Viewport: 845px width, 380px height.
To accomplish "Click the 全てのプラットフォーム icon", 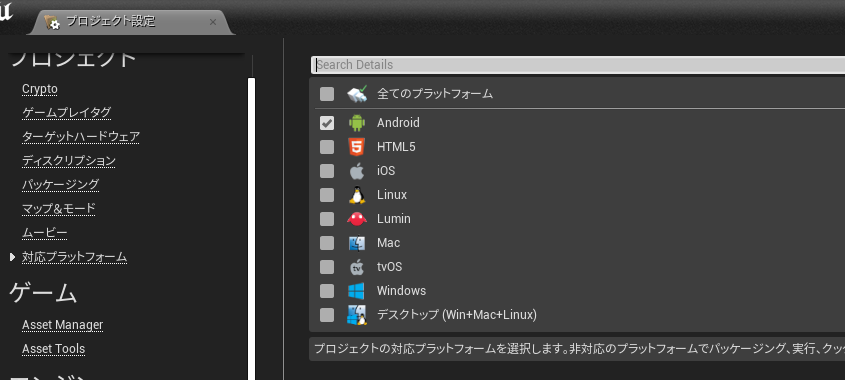I will click(x=357, y=93).
